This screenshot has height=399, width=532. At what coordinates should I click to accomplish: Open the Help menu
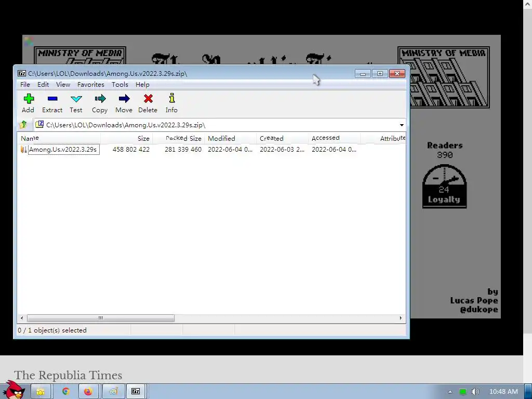coord(142,85)
